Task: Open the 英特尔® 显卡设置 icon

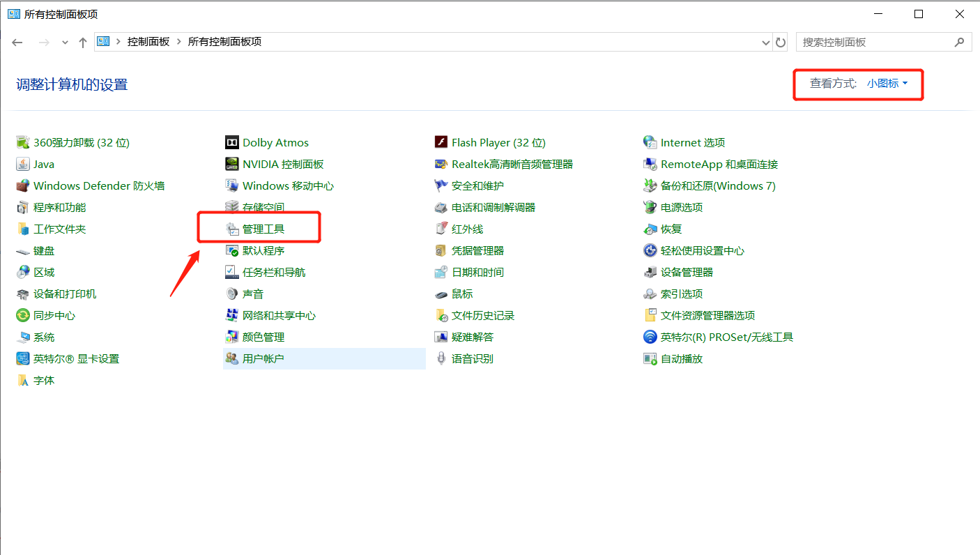Action: pyautogui.click(x=23, y=359)
